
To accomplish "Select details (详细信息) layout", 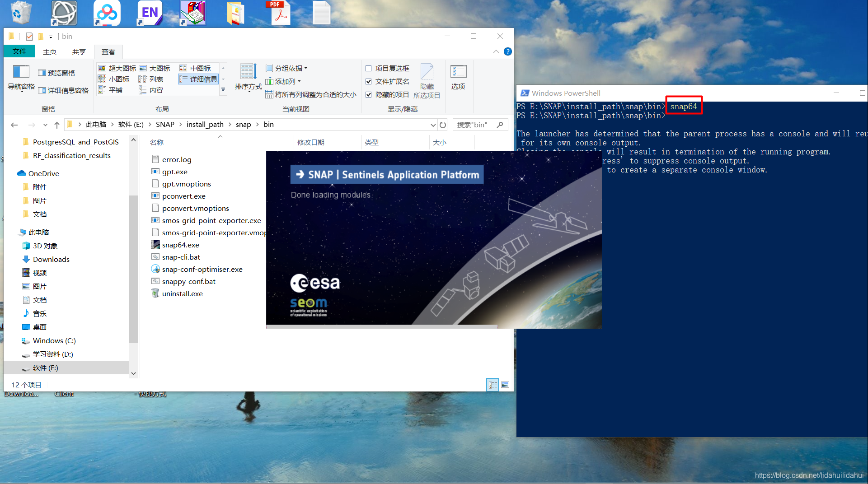I will [x=198, y=79].
